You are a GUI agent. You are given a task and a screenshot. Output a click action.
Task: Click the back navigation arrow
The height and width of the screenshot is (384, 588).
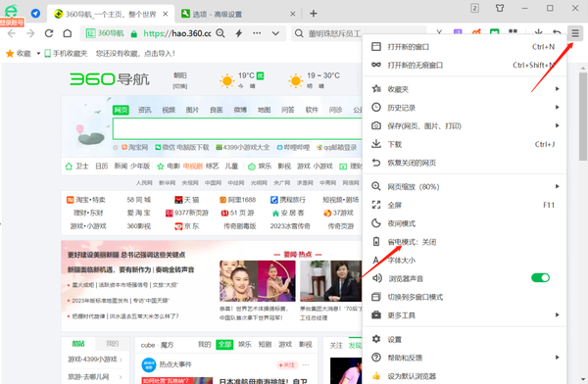12,33
